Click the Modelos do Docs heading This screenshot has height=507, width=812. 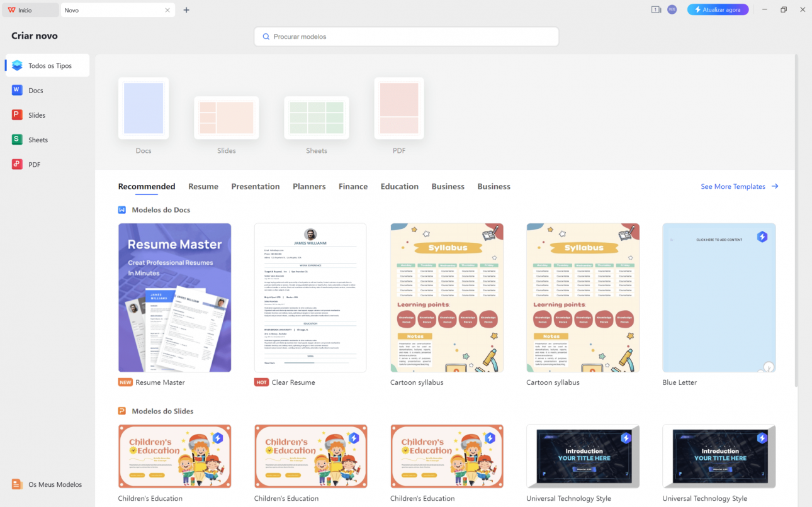161,209
